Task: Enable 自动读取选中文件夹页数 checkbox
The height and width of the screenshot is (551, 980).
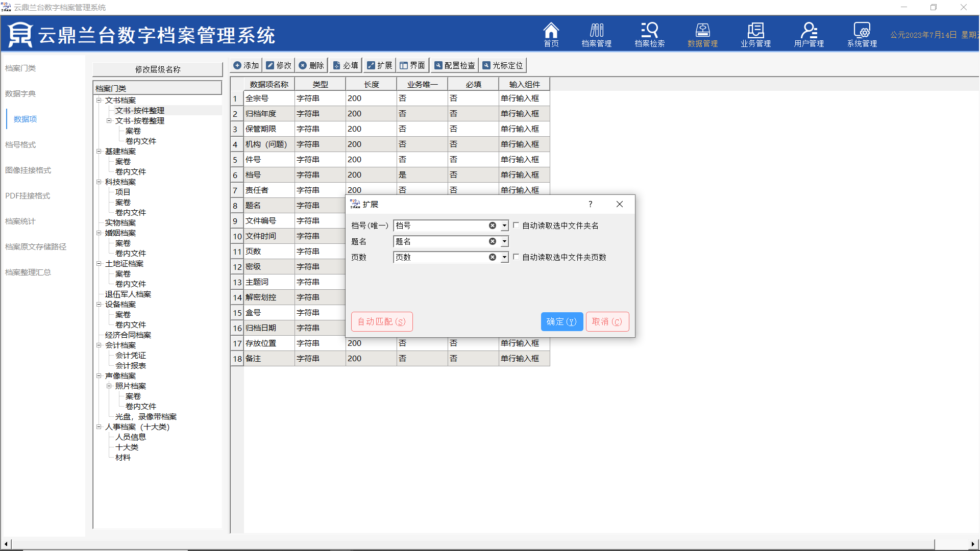Action: 516,257
